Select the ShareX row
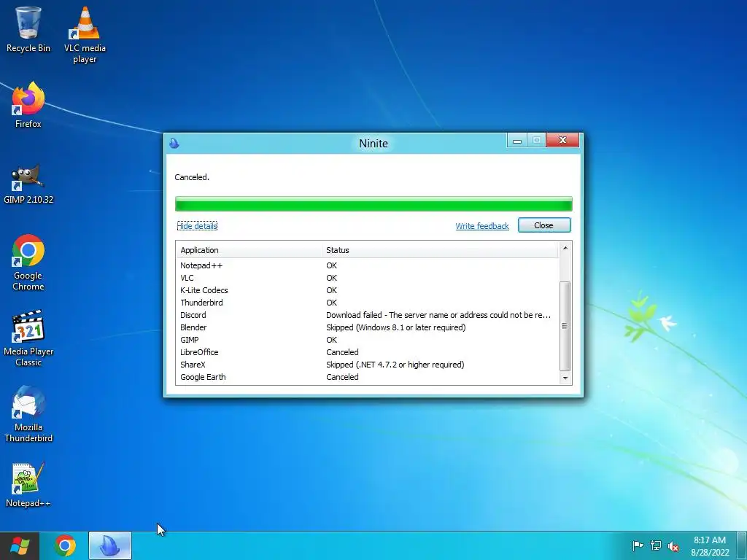Screen dimensions: 747x560 tap(367, 365)
